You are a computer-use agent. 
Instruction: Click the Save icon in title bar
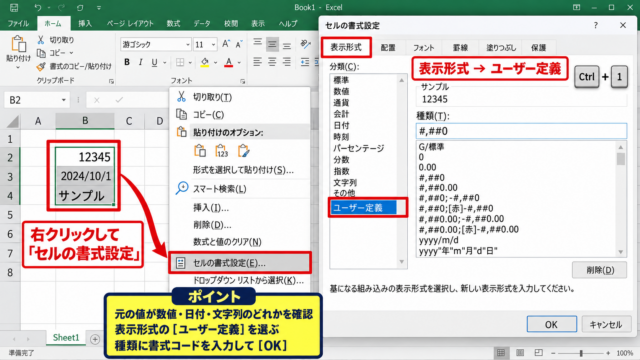pyautogui.click(x=14, y=7)
